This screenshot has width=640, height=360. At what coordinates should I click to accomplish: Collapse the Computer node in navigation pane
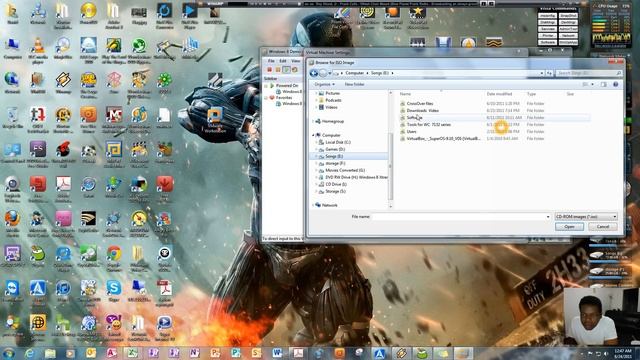point(313,135)
